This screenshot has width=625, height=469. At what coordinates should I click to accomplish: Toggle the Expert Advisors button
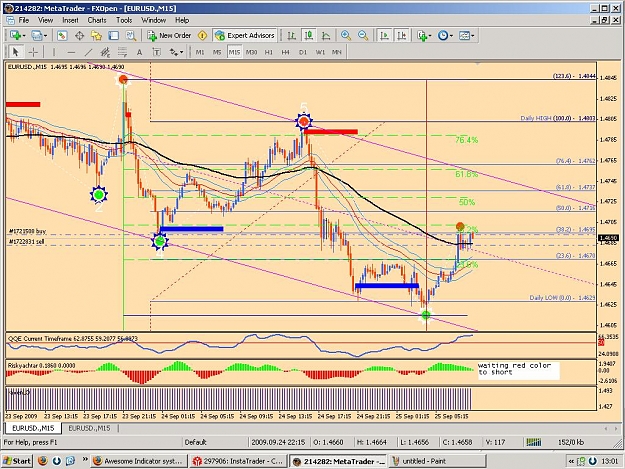(245, 35)
